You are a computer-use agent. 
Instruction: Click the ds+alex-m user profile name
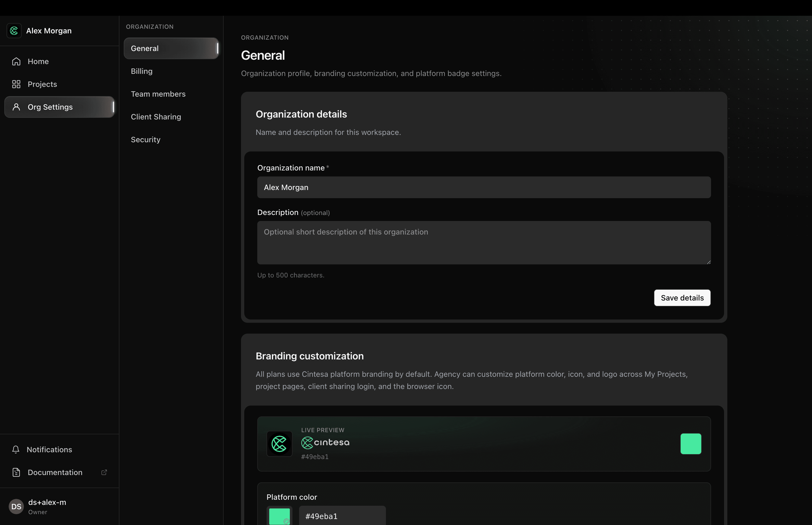coord(47,502)
